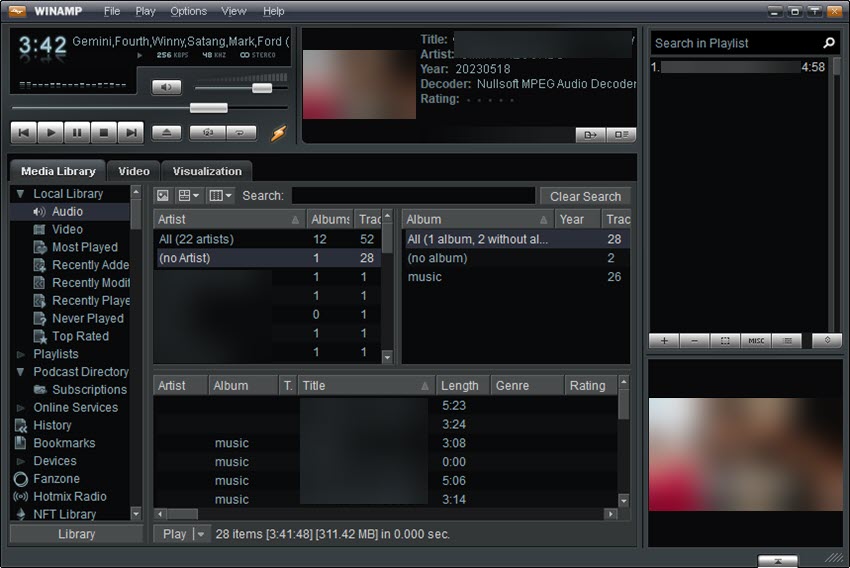Screen dimensions: 850x568
Task: Stop playback with the Stop button
Action: (104, 132)
